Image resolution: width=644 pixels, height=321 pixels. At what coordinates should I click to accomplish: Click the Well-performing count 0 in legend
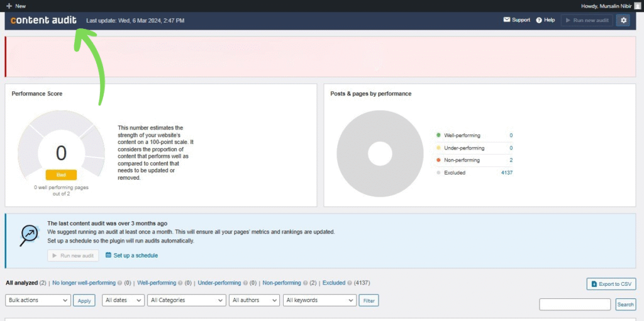[x=511, y=135]
